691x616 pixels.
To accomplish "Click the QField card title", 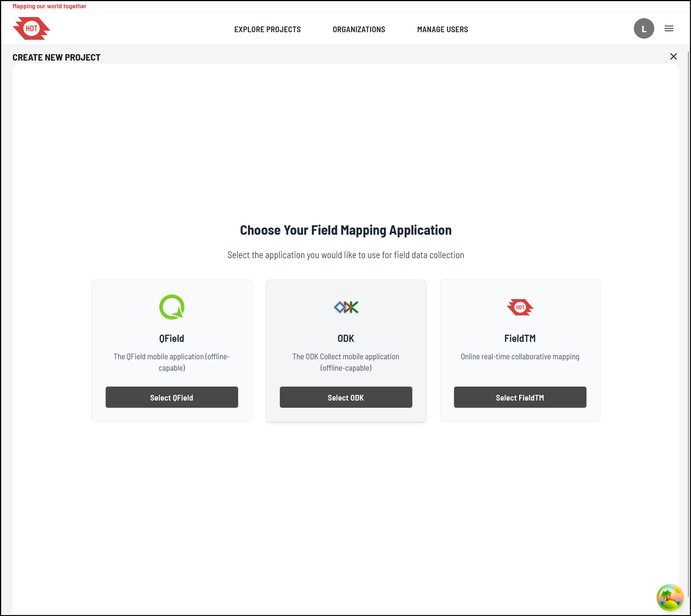I will 172,338.
